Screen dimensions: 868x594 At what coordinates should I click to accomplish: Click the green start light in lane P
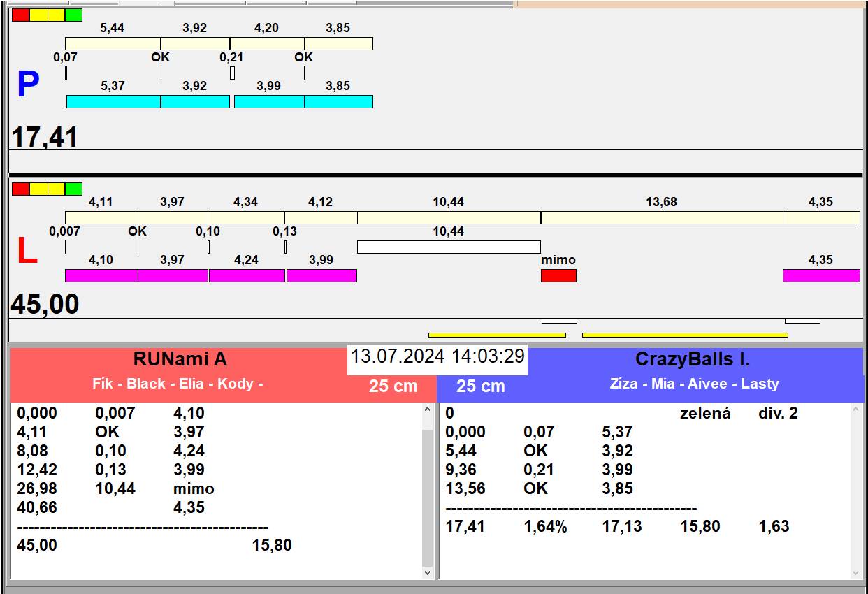(x=73, y=15)
